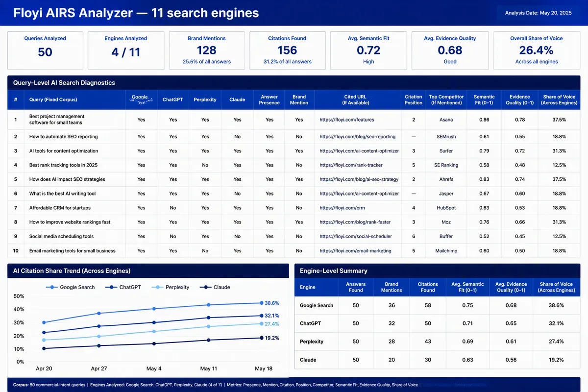Click the May 4 x-axis label
This screenshot has width=588, height=392.
pos(153,368)
